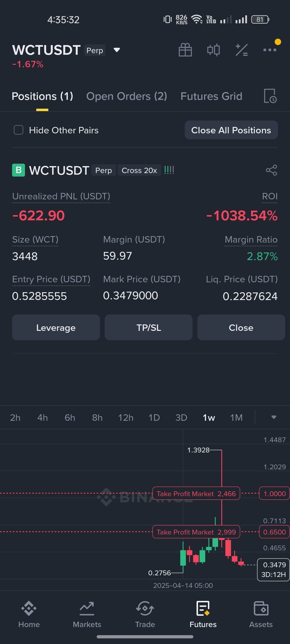This screenshot has width=290, height=644.
Task: Open the plus/minus calculator icon
Action: (x=242, y=50)
